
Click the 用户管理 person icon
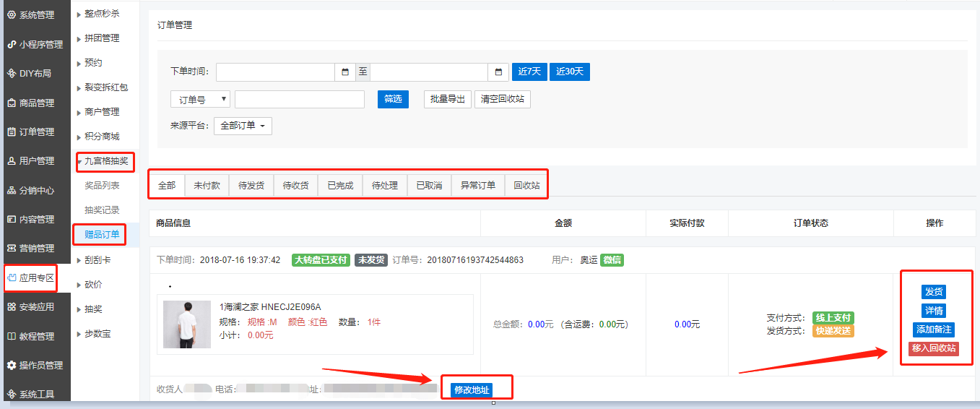[12, 161]
